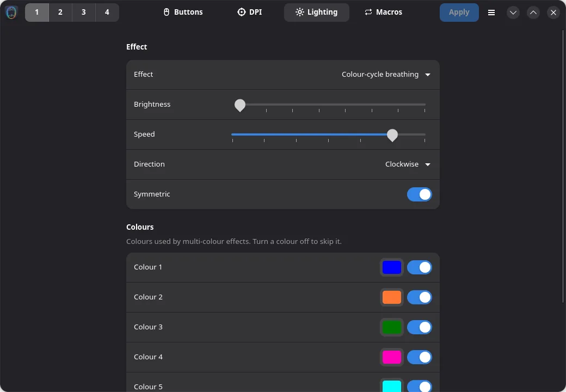Click the green Colour 3 swatch

pyautogui.click(x=392, y=327)
